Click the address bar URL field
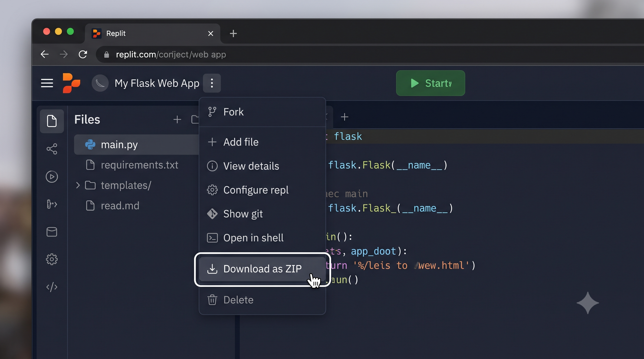 (370, 54)
